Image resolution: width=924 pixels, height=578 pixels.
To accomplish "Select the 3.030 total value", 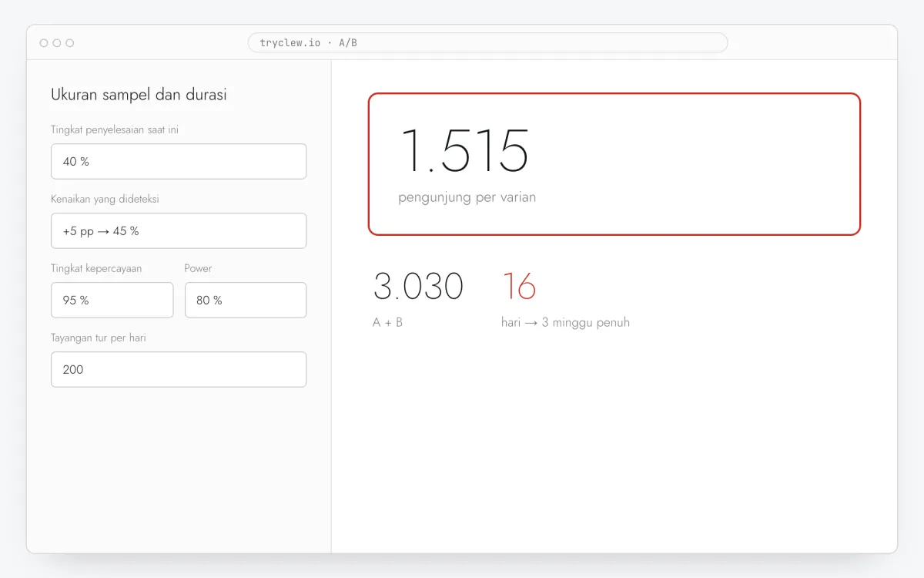I will click(x=418, y=287).
